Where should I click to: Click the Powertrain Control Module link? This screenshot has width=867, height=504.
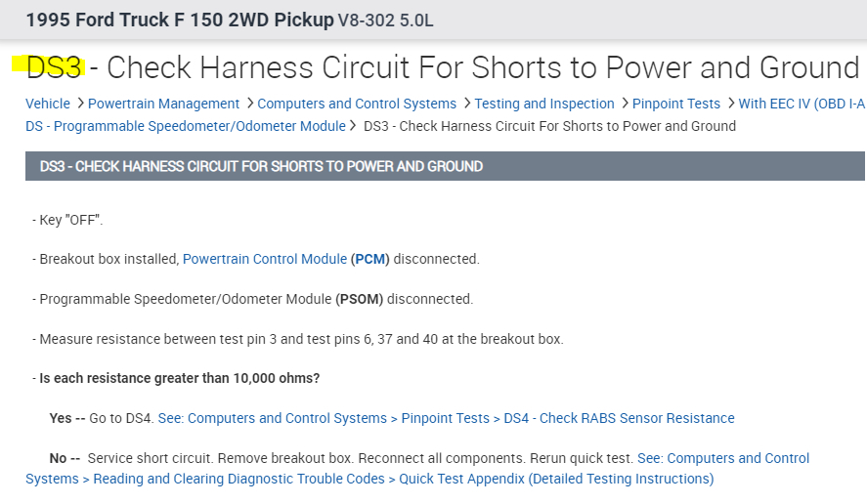click(265, 260)
